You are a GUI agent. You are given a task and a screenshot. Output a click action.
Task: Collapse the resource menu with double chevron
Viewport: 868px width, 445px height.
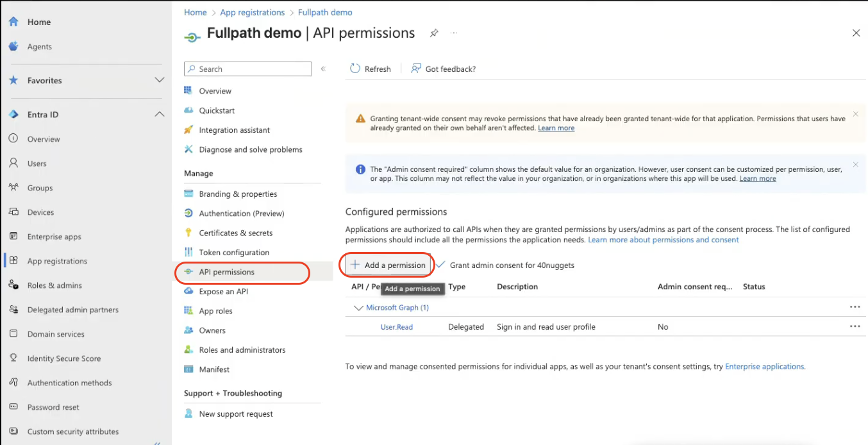click(x=323, y=69)
